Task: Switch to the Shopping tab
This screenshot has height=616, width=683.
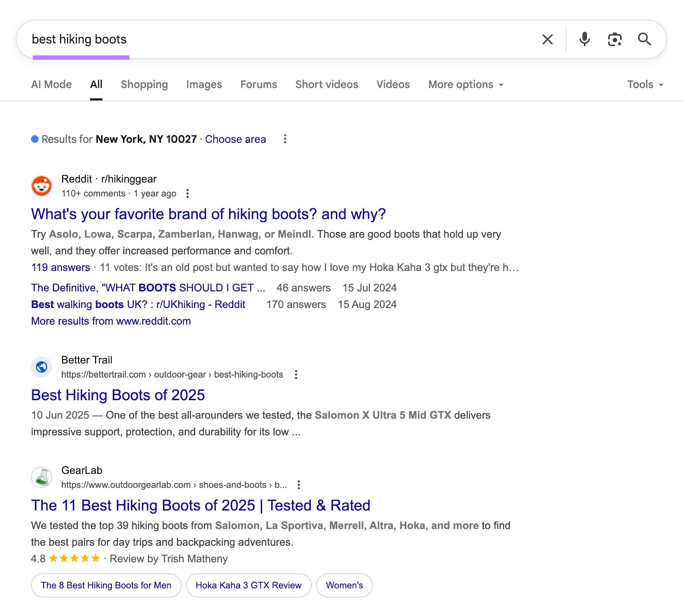Action: (144, 84)
